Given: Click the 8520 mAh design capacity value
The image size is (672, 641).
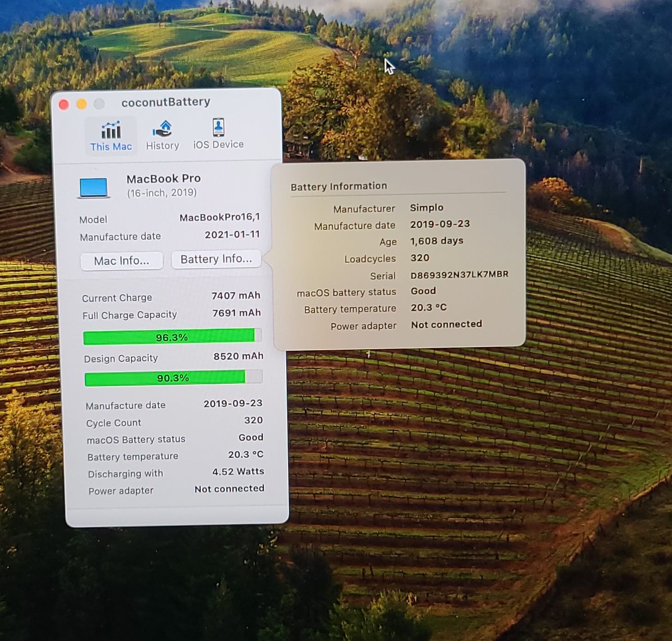Looking at the screenshot, I should point(238,356).
